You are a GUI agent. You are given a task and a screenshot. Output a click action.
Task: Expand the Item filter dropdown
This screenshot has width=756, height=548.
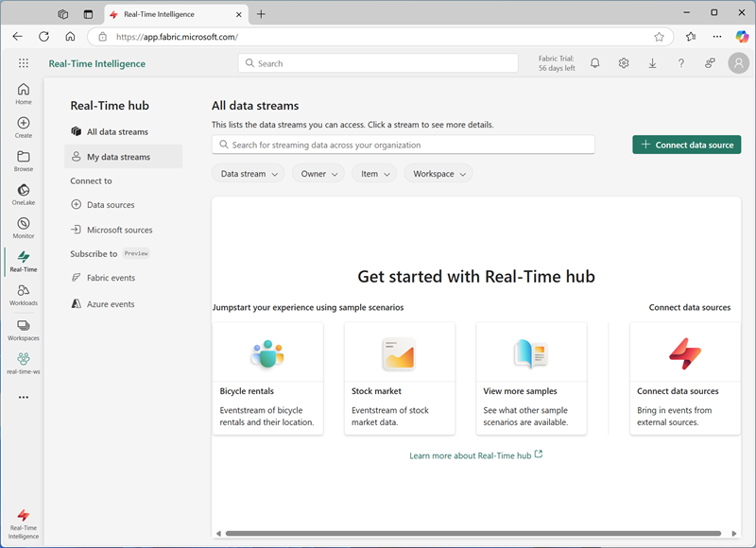[374, 174]
